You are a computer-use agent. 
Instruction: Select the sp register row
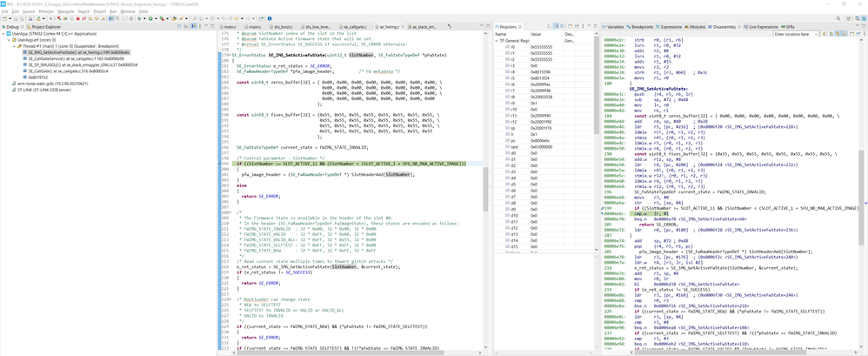pos(543,128)
